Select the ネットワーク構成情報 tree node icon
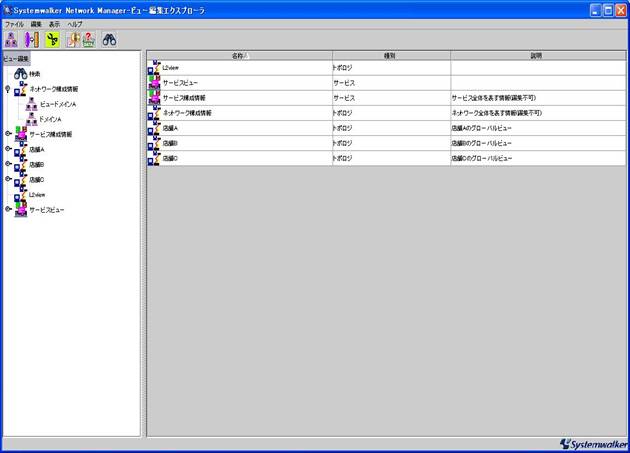Image resolution: width=630 pixels, height=453 pixels. [20, 89]
